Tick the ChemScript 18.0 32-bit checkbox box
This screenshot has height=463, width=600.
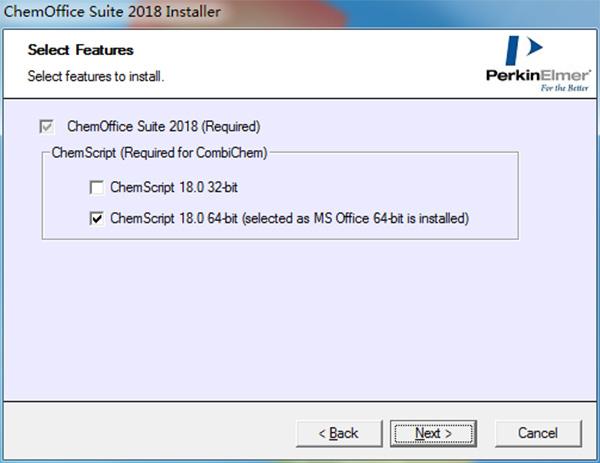tap(96, 187)
